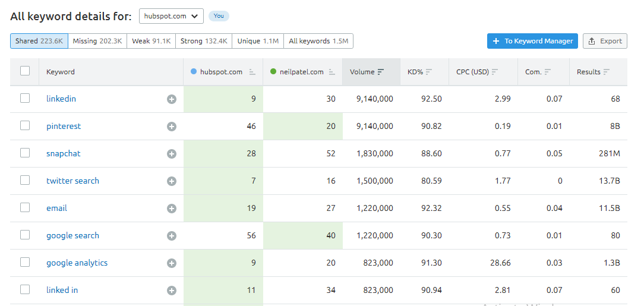Check the snapchat row checkbox
644x306 pixels.
(x=25, y=152)
